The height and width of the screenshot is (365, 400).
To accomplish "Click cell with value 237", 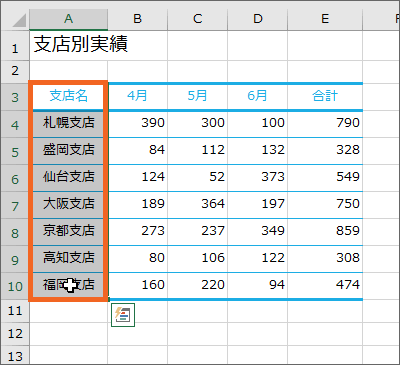I will pyautogui.click(x=198, y=232).
